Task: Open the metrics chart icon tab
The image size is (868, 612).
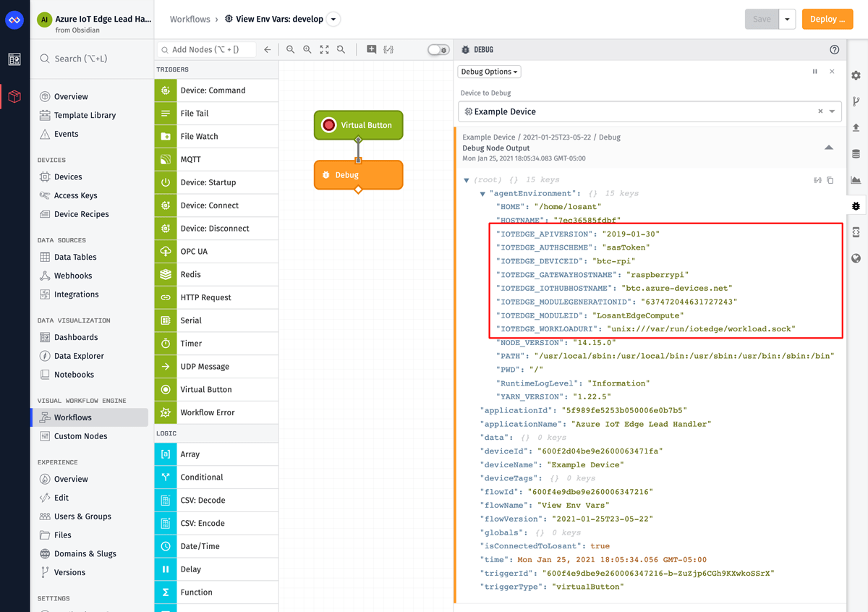Action: coord(856,180)
